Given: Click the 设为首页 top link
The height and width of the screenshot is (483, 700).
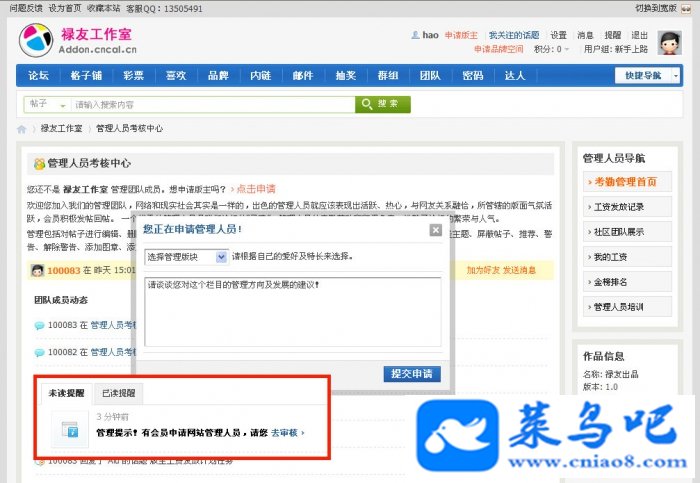Looking at the screenshot, I should point(65,8).
